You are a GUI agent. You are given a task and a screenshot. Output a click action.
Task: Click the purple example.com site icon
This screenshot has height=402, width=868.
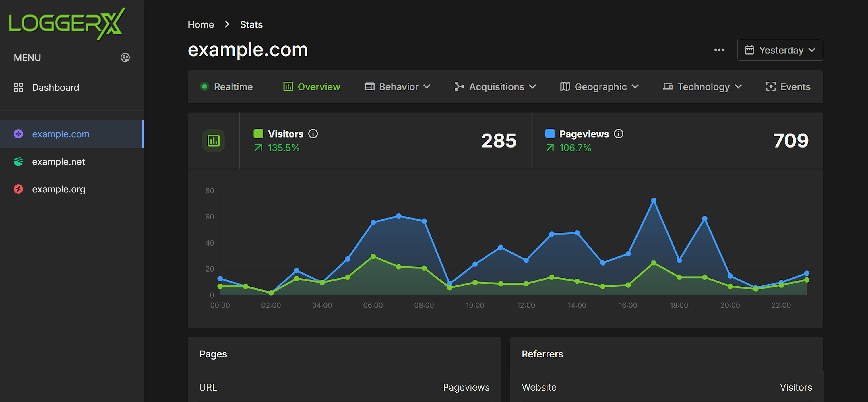tap(18, 134)
